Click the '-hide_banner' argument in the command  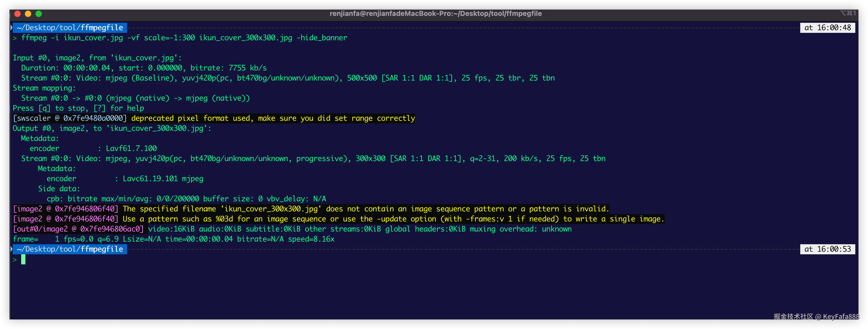[x=322, y=38]
